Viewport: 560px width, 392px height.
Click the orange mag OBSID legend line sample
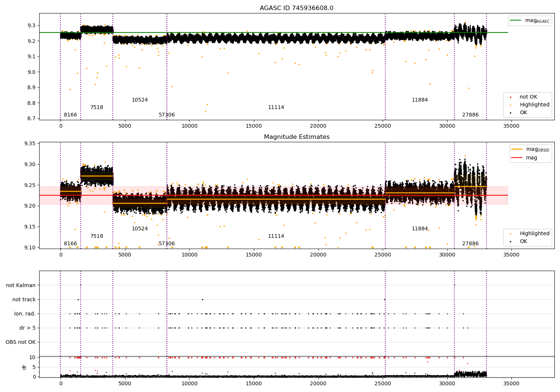tap(517, 149)
